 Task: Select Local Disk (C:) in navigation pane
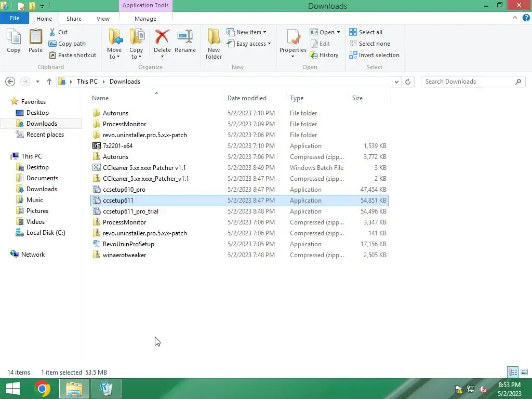[x=41, y=233]
